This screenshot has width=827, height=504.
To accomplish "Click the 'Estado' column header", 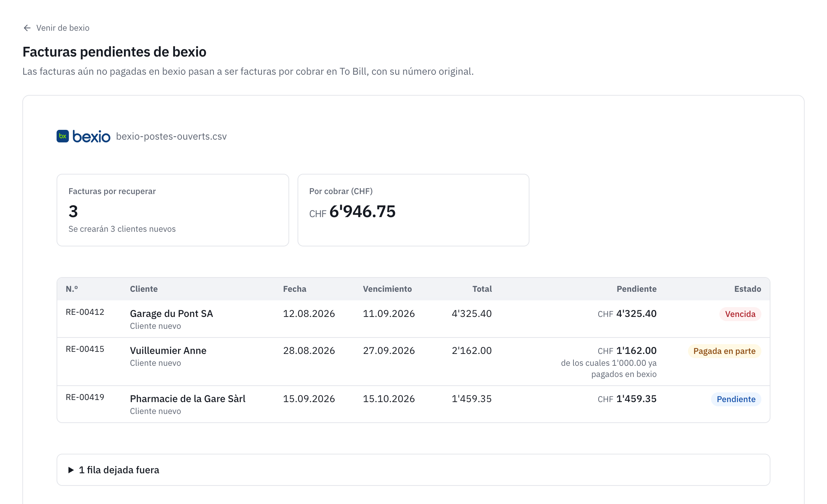I will coord(748,289).
